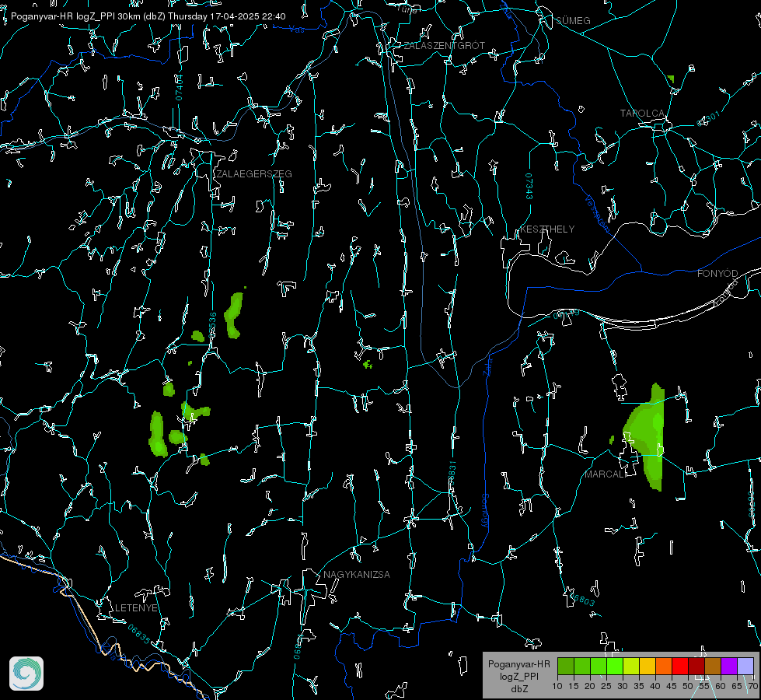Click the FONYÓD town label
The width and height of the screenshot is (761, 700).
[x=717, y=274]
